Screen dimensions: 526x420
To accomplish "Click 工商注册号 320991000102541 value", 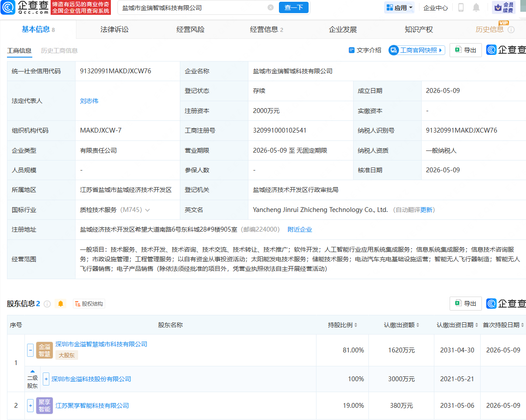I will (280, 130).
